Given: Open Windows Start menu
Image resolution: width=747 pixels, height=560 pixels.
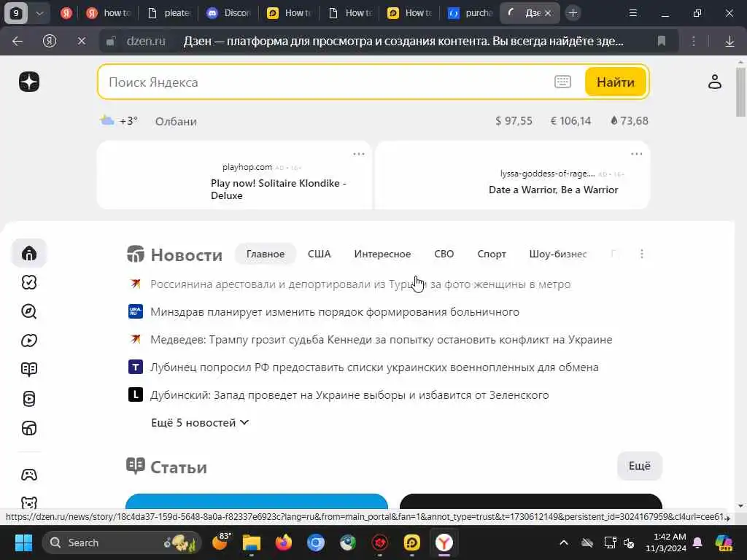Looking at the screenshot, I should pos(23,542).
